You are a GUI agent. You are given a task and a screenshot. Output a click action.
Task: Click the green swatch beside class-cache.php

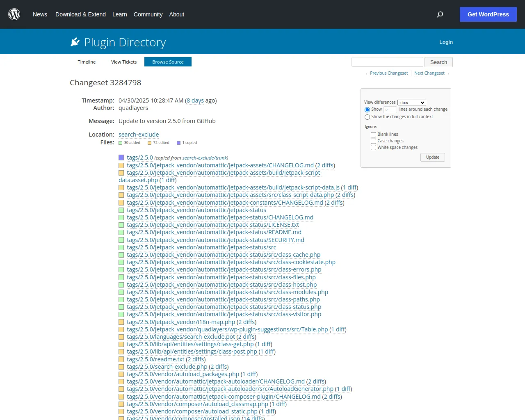point(121,255)
